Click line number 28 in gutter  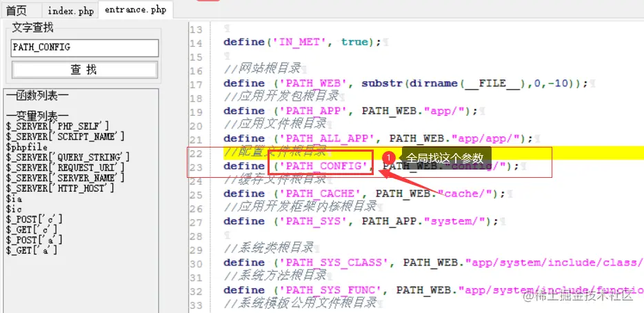197,236
